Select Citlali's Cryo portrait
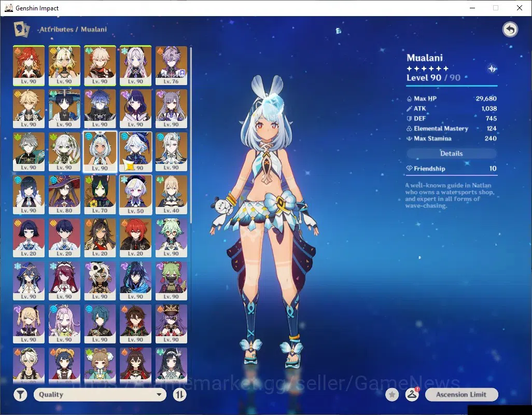The height and width of the screenshot is (415, 532). 136,66
